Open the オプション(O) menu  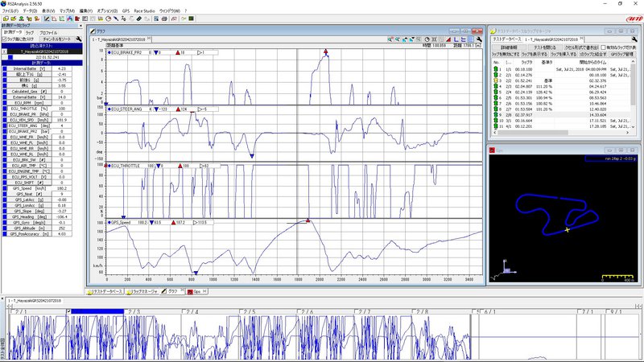[107, 10]
